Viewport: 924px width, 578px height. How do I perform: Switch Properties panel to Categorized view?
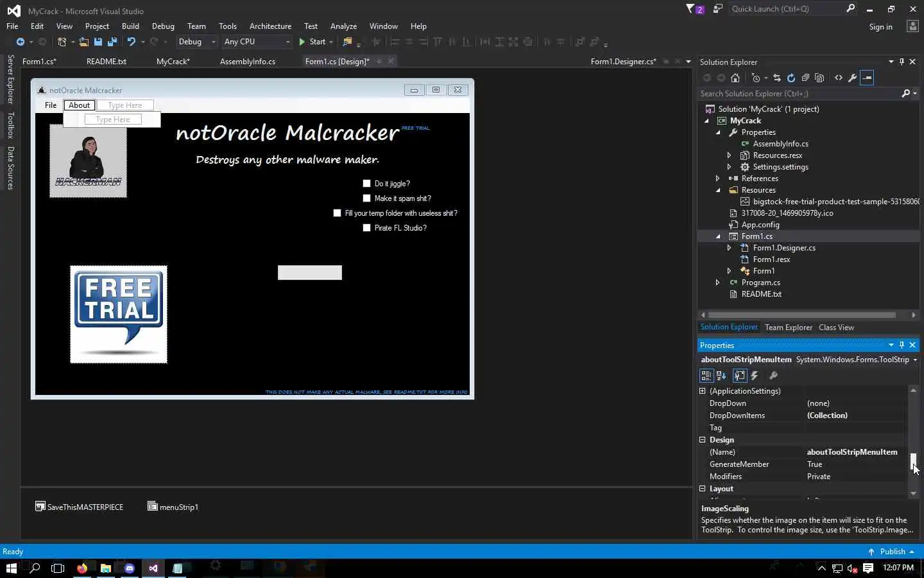[706, 376]
